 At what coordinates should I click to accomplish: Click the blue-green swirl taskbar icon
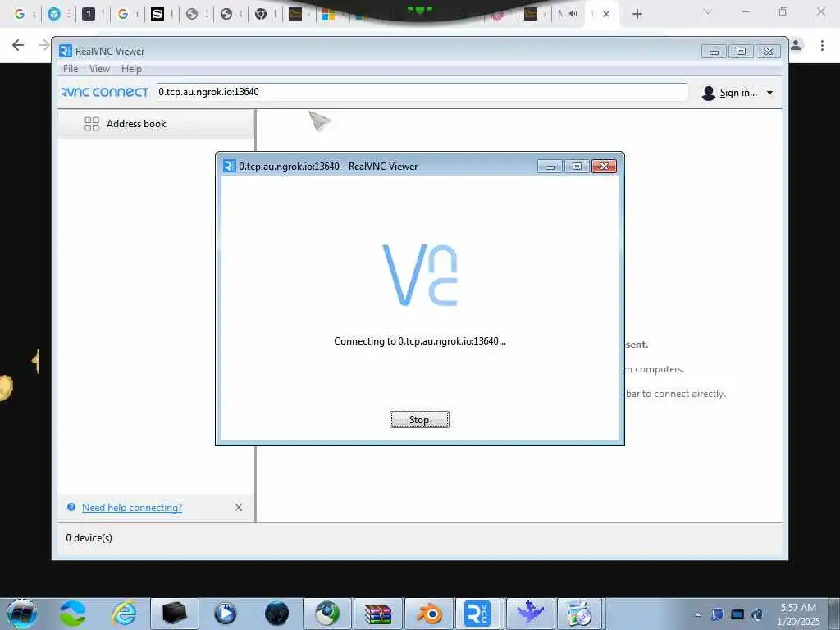(73, 614)
